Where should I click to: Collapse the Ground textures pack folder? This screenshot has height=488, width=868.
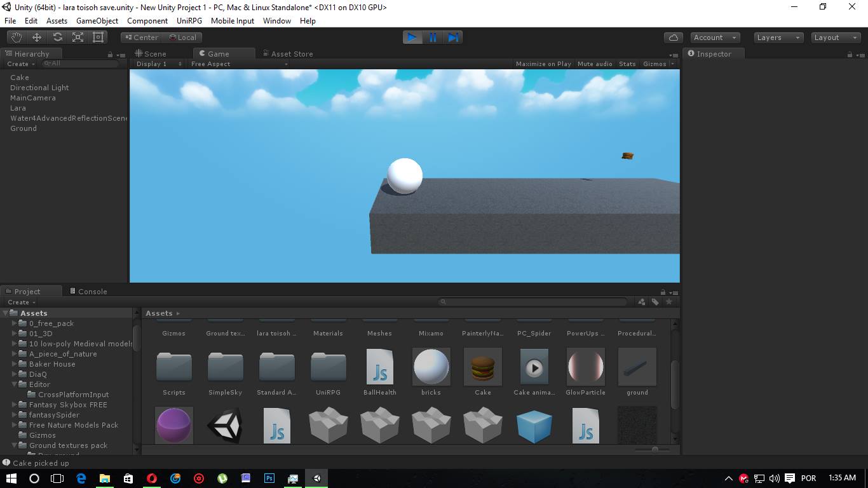pyautogui.click(x=15, y=445)
